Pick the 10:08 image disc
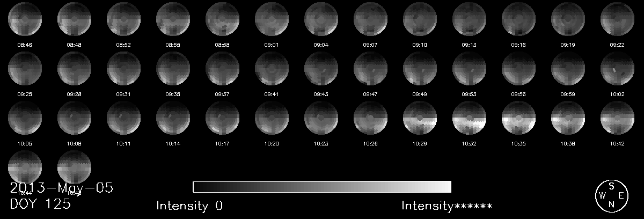The width and height of the screenshot is (644, 219). tap(75, 118)
